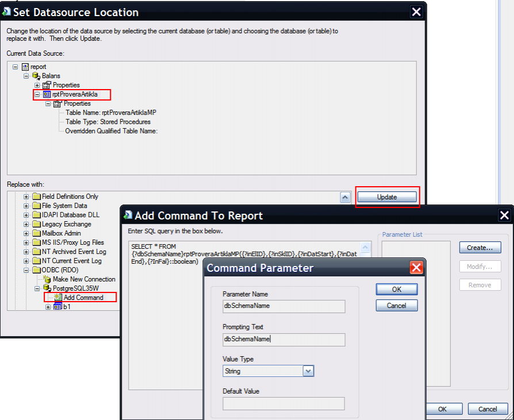This screenshot has width=514, height=420.
Task: Expand the Field Definitions Only node
Action: tap(26, 196)
